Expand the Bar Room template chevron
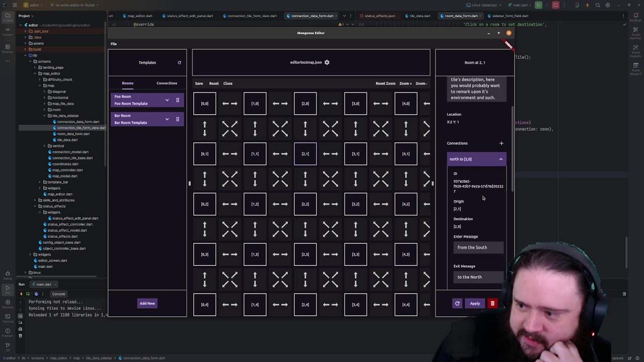The height and width of the screenshot is (362, 644). (x=167, y=119)
